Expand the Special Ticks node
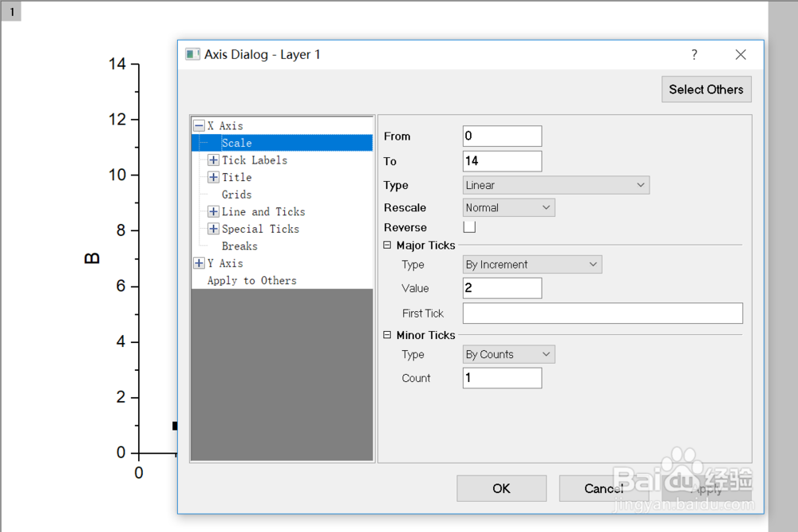This screenshot has width=798, height=532. 213,229
